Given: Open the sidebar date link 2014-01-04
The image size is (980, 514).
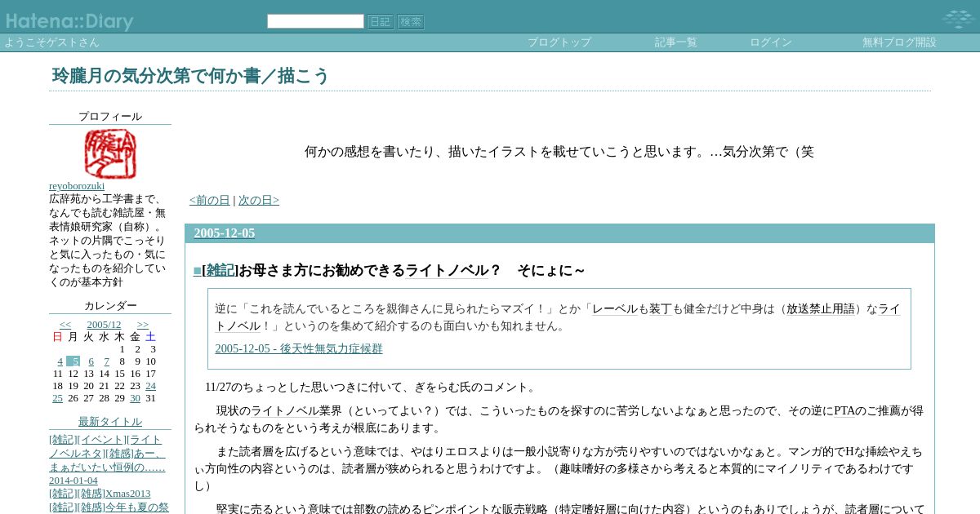Looking at the screenshot, I should (x=73, y=481).
